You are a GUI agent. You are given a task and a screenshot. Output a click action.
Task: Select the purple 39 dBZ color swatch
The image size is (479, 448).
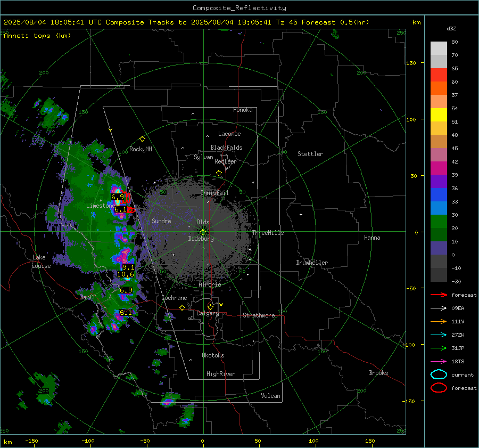click(x=439, y=181)
